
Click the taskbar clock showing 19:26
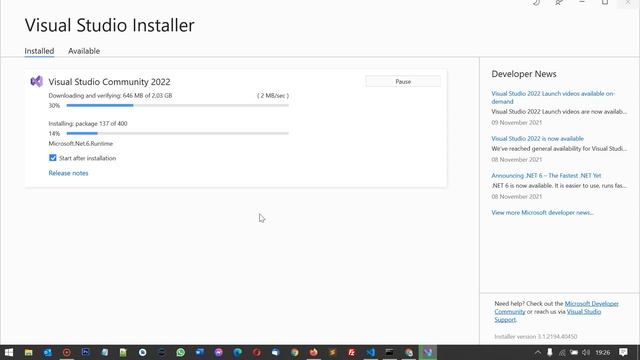(602, 352)
